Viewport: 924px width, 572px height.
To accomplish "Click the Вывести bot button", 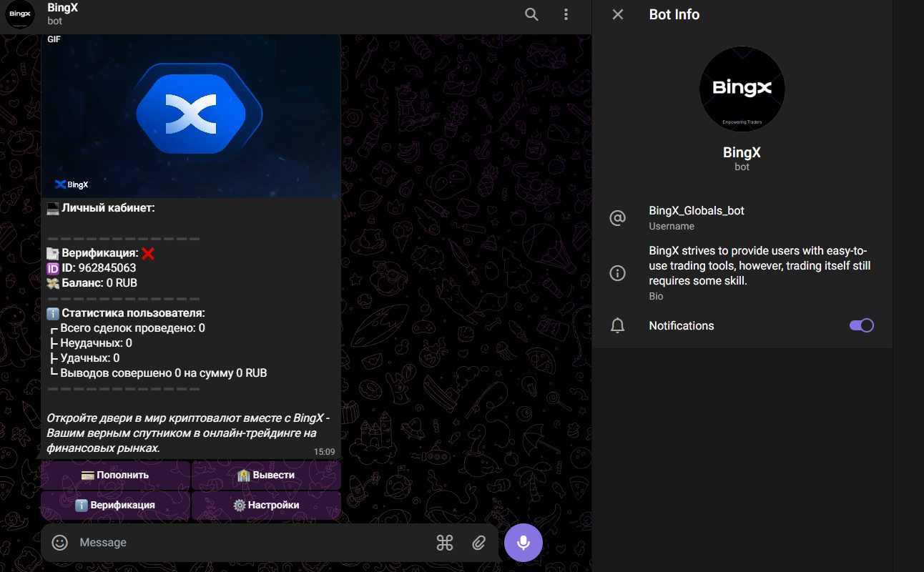I will [266, 475].
